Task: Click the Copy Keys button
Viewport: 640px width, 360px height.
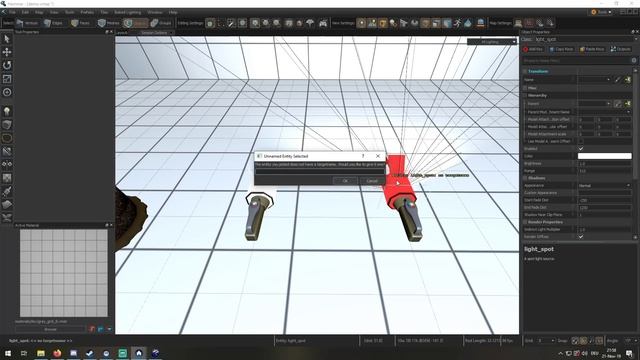Action: coord(561,49)
